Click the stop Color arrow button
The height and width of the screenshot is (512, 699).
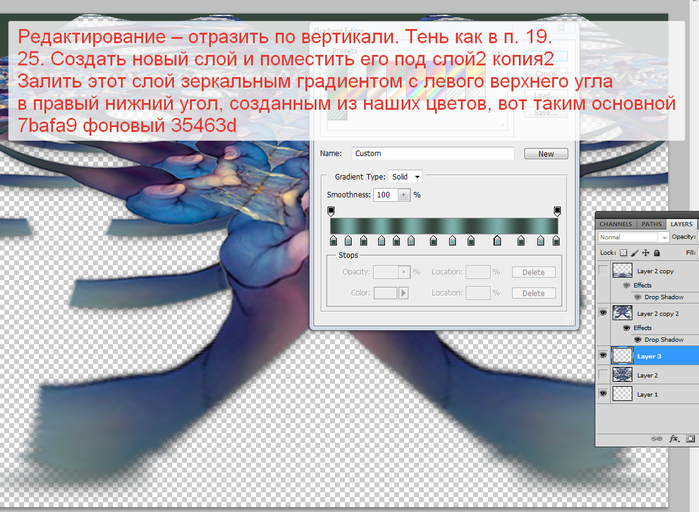pyautogui.click(x=403, y=293)
